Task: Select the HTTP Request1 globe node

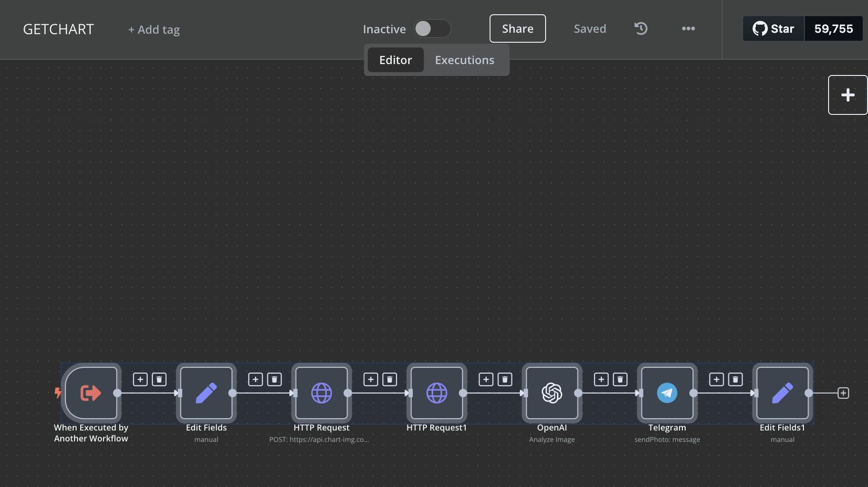Action: coord(437,393)
